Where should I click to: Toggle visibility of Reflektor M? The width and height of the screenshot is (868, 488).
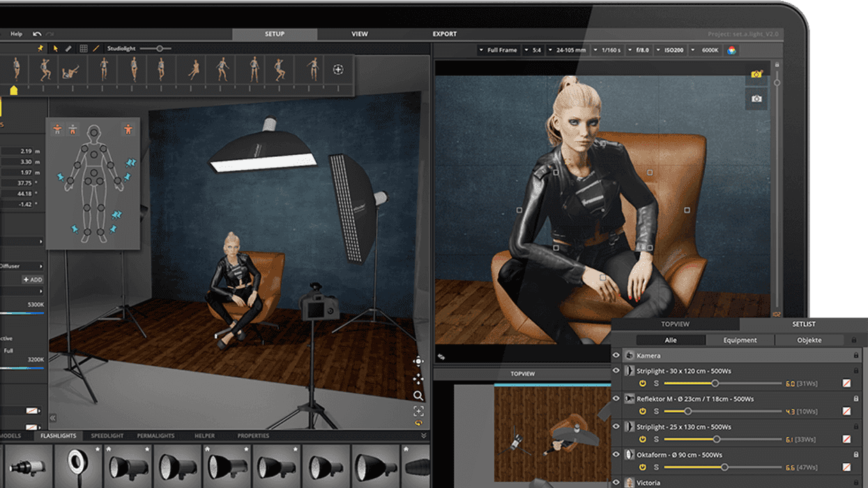coord(616,399)
